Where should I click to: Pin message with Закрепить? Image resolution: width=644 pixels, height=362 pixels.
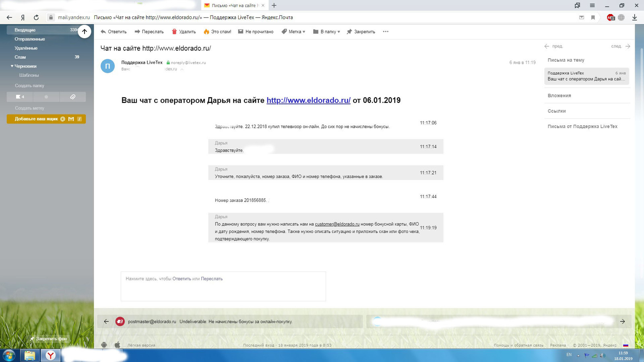[x=361, y=31]
